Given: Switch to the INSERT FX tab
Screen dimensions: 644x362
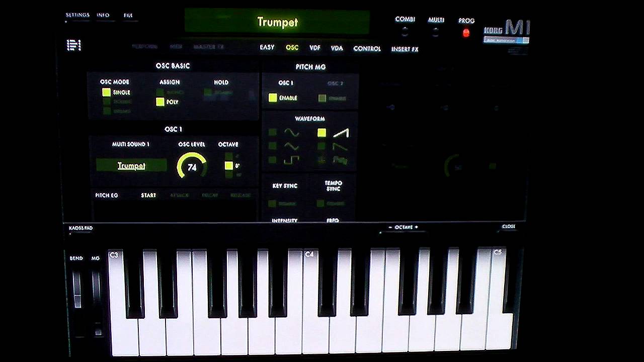Looking at the screenshot, I should tap(405, 49).
